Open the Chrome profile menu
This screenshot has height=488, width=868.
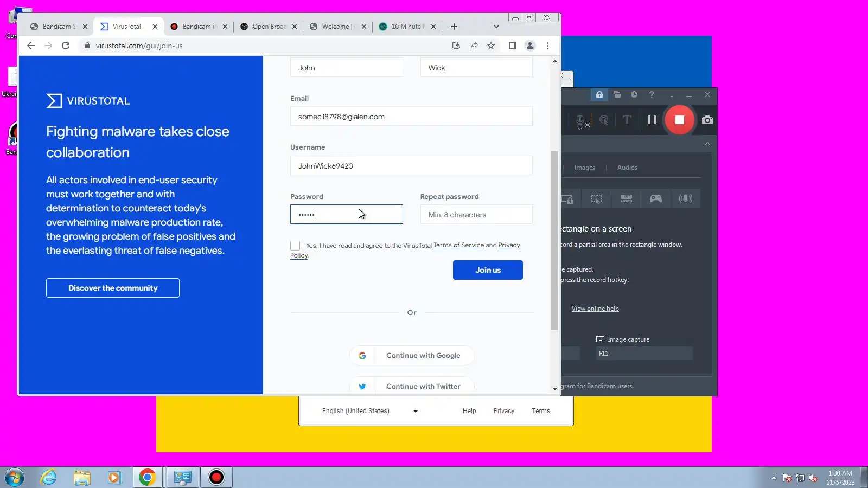click(530, 46)
